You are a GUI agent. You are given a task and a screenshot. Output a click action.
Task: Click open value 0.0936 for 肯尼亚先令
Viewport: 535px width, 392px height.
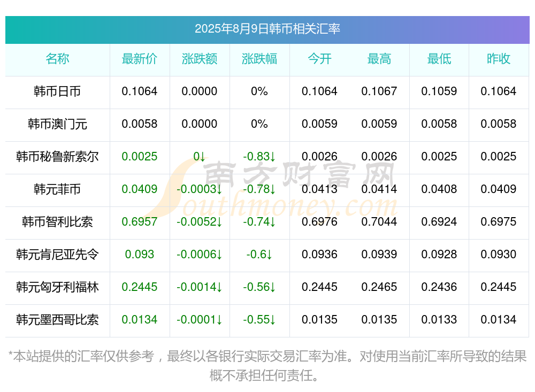(319, 255)
